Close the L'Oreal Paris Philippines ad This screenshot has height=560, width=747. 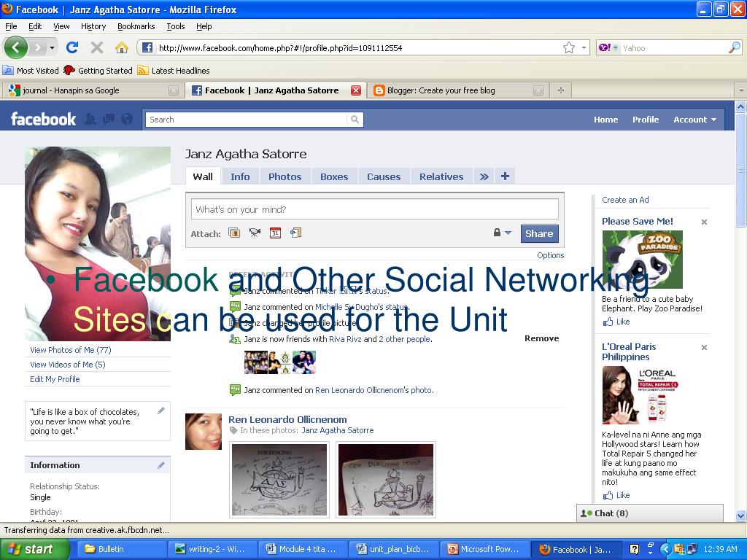pyautogui.click(x=704, y=347)
